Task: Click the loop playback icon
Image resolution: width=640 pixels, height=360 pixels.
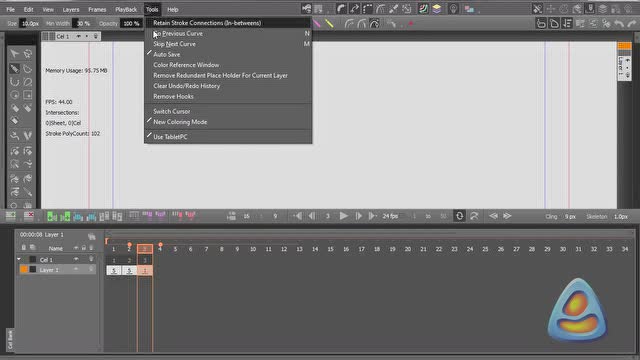Action: 459,216
